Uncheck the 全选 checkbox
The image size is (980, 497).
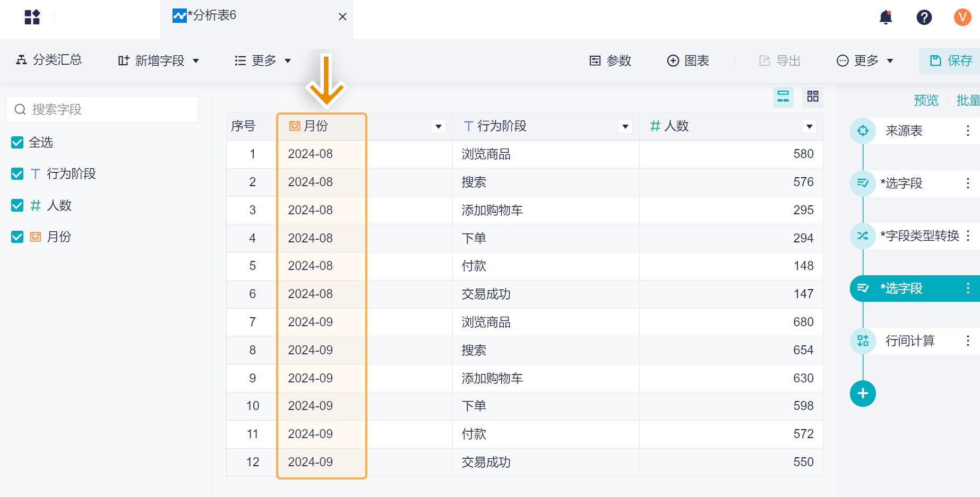(x=18, y=142)
